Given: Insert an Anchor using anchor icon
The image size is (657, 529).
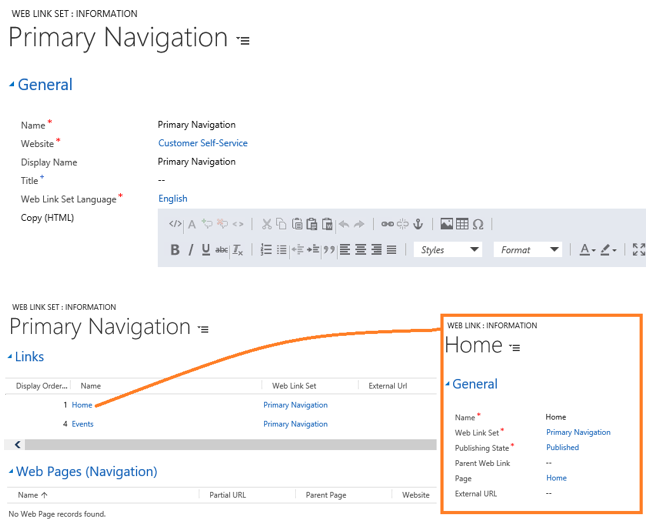Looking at the screenshot, I should (x=418, y=224).
